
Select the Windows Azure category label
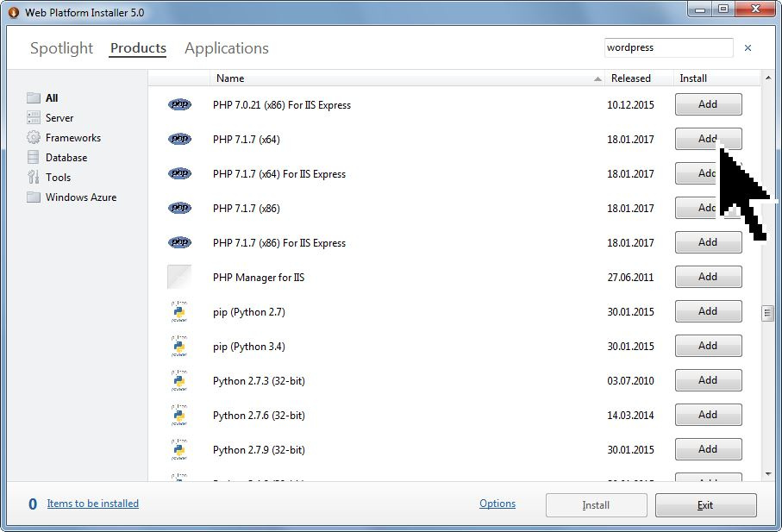pos(81,197)
